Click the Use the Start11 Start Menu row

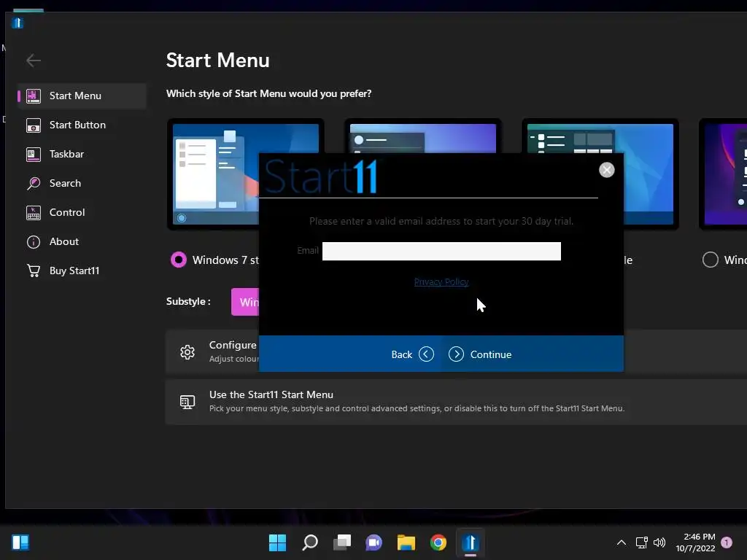(x=456, y=402)
